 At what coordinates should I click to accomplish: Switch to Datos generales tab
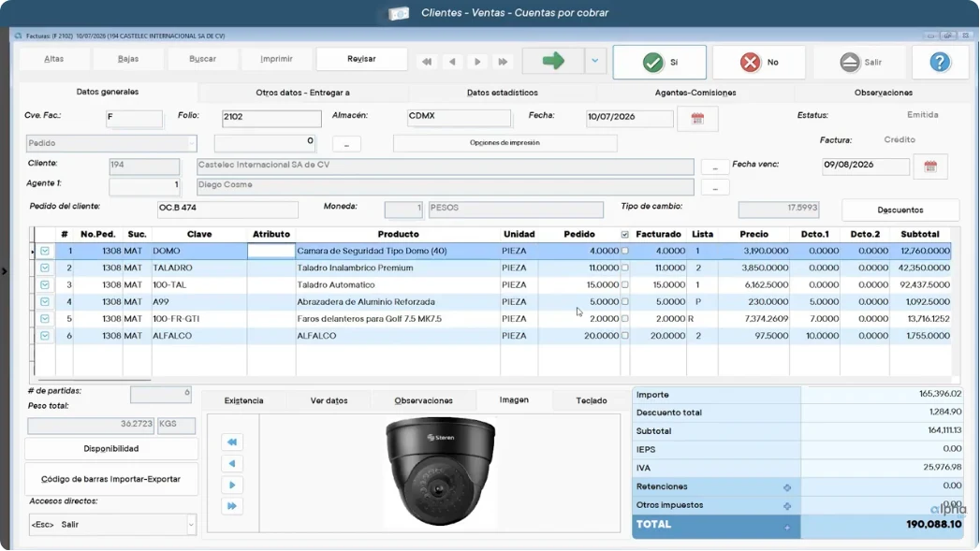click(x=108, y=92)
